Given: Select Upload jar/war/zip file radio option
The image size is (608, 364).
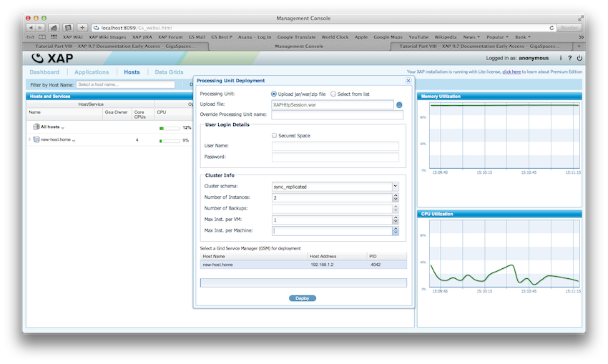Looking at the screenshot, I should (x=274, y=94).
